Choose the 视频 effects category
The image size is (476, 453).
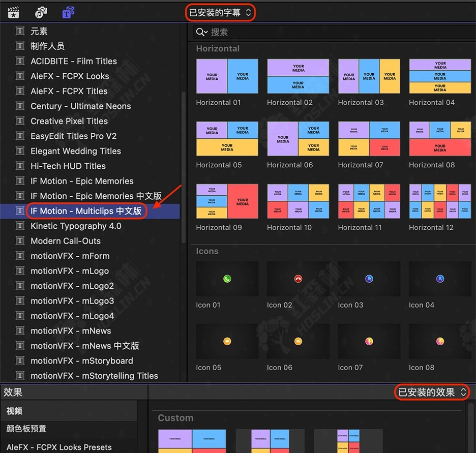[x=14, y=411]
